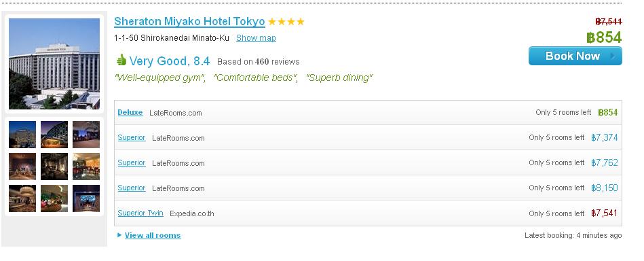The height and width of the screenshot is (261, 644).
Task: Open the bottom-left thumbnail in the gallery grid
Action: 22,198
